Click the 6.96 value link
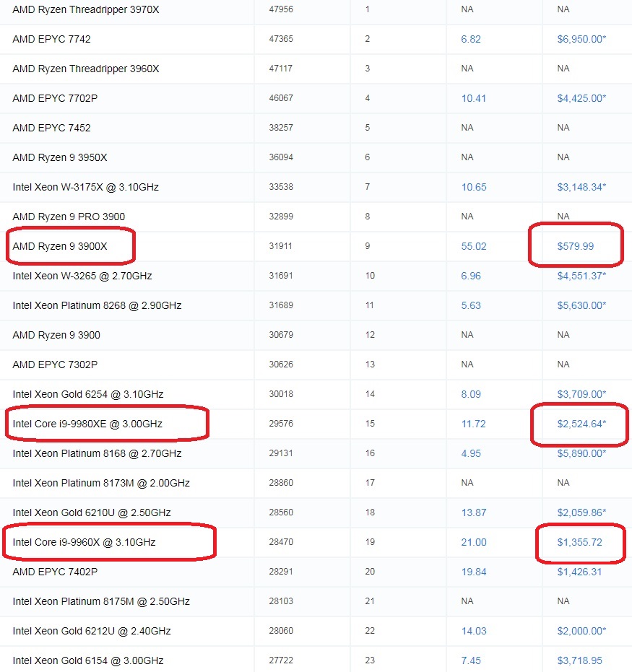Screen dimensions: 632x672 [471, 276]
